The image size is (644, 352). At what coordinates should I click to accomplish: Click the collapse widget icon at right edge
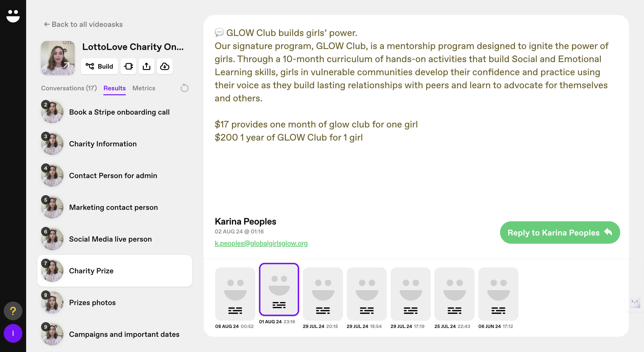click(x=634, y=301)
